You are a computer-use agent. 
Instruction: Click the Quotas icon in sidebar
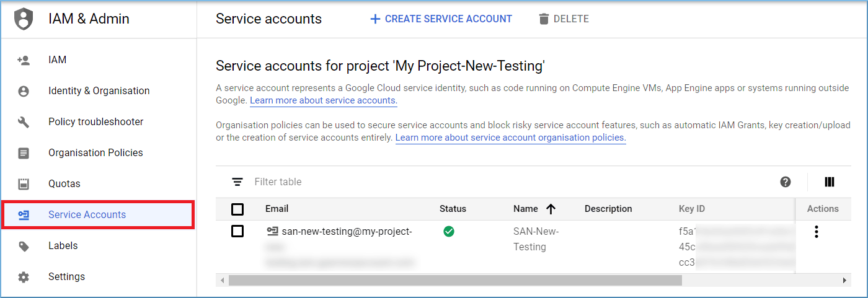coord(24,184)
